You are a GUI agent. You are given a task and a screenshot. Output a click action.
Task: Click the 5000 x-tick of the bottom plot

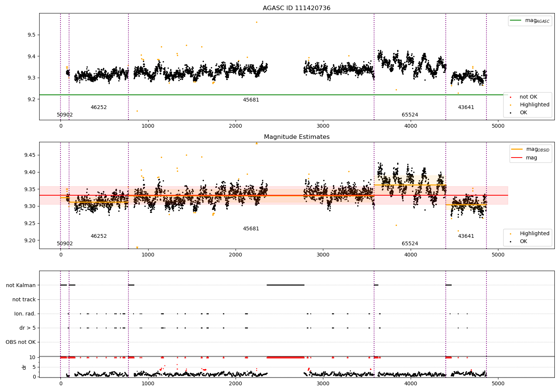tap(498, 384)
